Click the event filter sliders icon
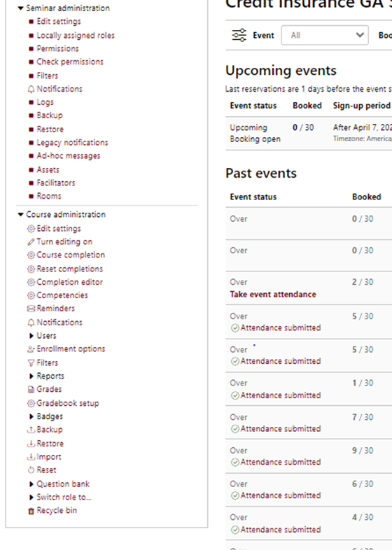Image resolution: width=392 pixels, height=550 pixels. point(239,36)
